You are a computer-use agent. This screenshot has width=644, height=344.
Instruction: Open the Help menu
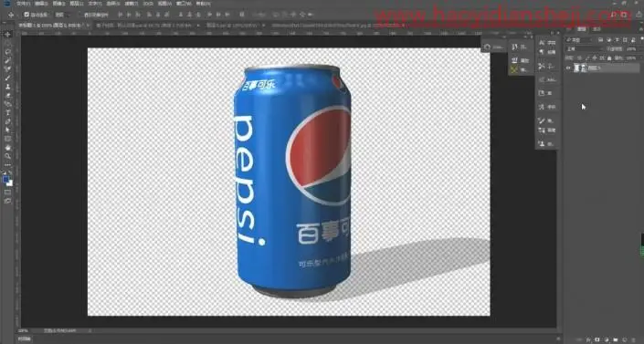203,4
